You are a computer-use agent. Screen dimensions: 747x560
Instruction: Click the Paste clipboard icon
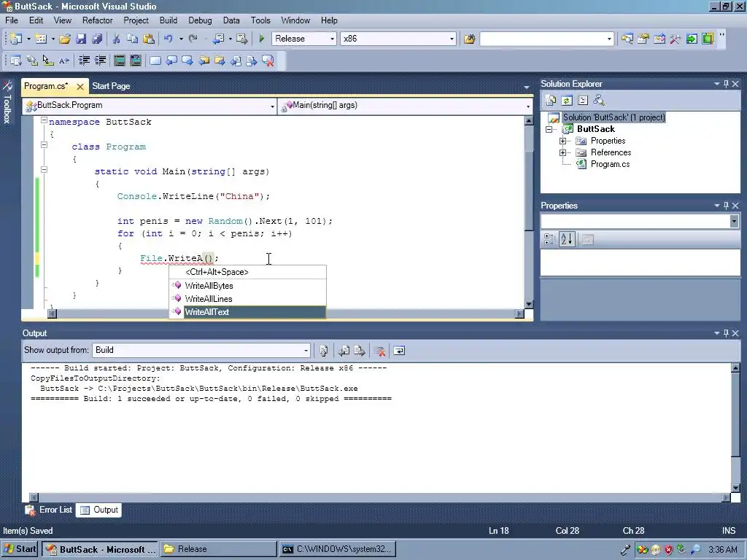click(x=149, y=39)
